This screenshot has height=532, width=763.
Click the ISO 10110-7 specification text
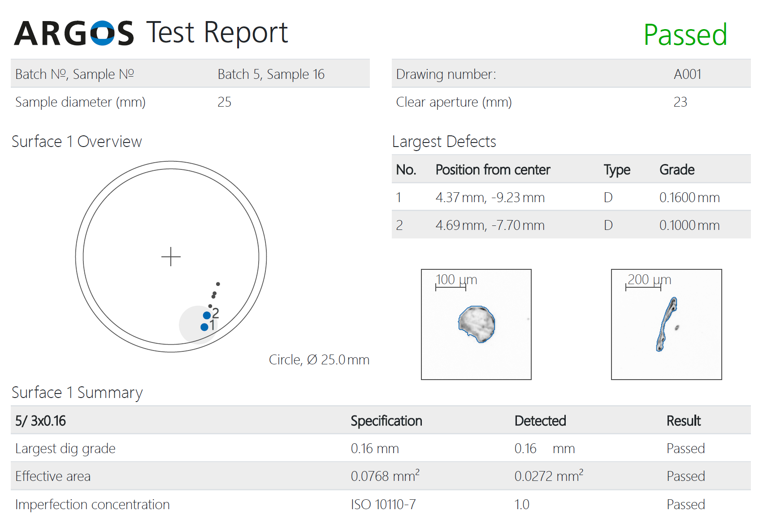(x=383, y=504)
